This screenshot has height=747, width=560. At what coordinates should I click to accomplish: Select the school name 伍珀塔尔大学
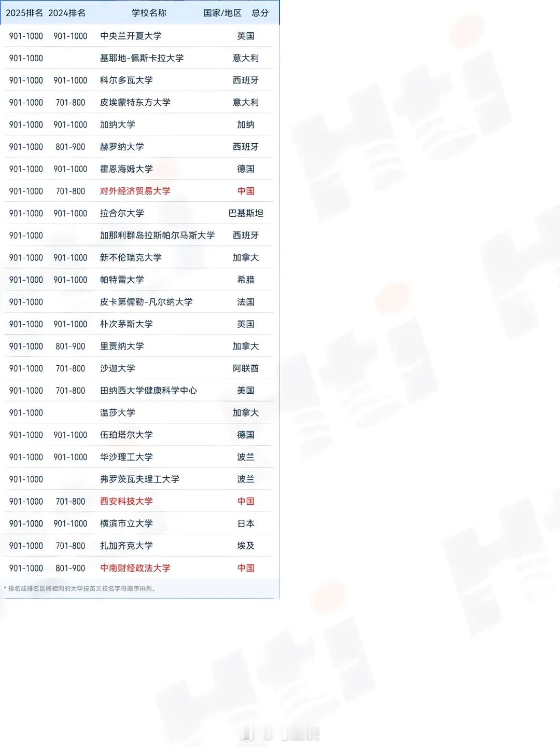pyautogui.click(x=127, y=435)
